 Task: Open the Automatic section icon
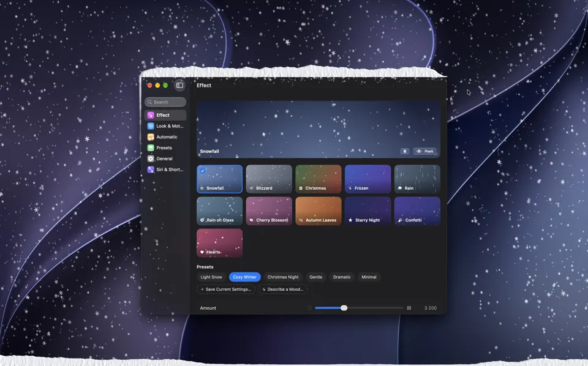151,136
